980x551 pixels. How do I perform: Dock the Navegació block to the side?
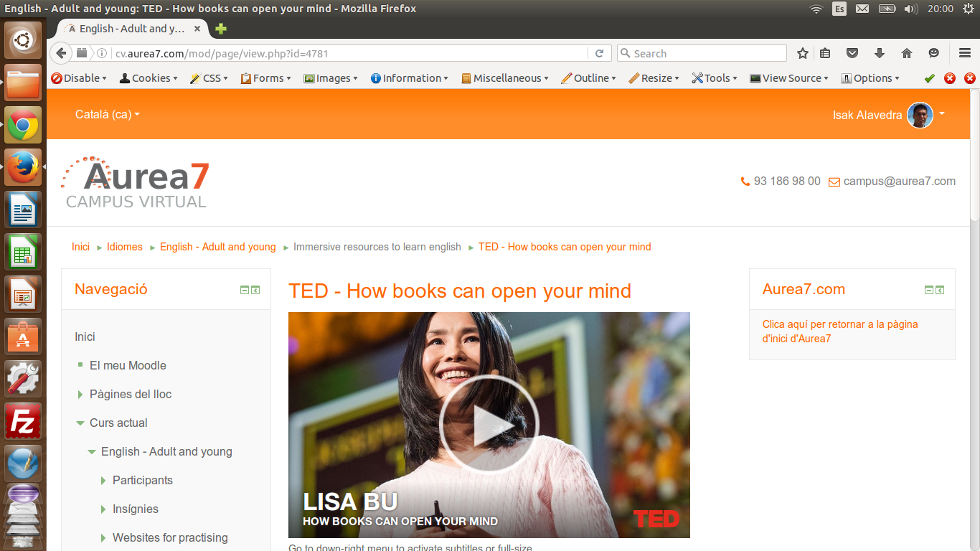[x=255, y=290]
